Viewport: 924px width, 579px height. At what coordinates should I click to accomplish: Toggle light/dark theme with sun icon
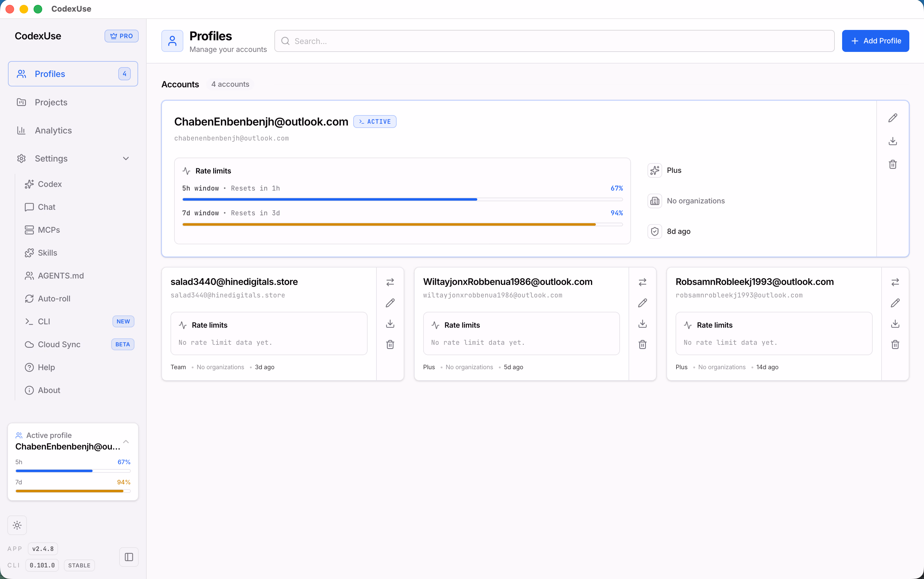click(x=17, y=525)
